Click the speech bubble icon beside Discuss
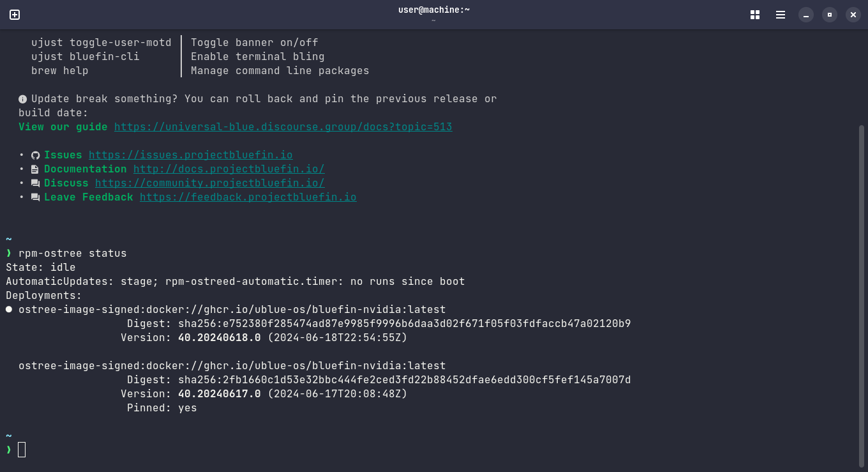 point(35,183)
